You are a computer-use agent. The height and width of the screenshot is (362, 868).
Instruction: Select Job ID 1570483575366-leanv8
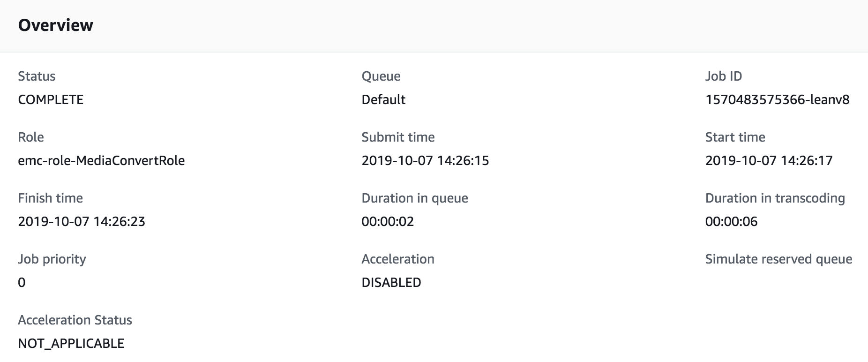(777, 99)
